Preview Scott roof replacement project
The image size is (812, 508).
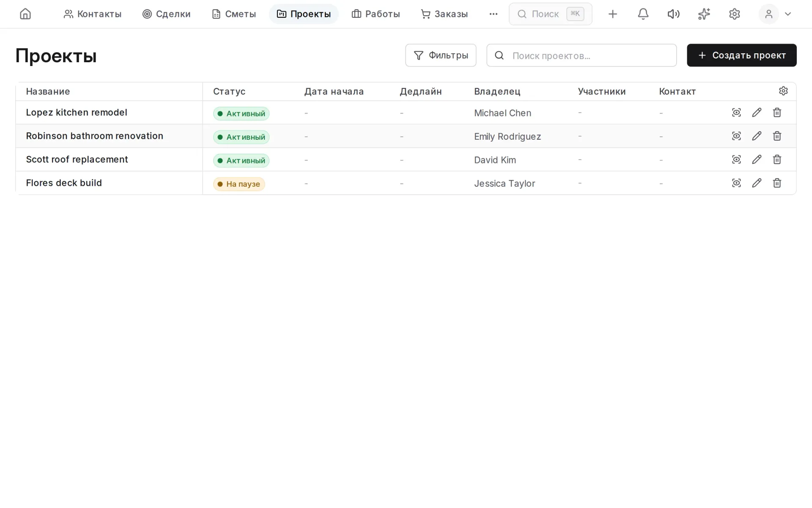coord(736,160)
